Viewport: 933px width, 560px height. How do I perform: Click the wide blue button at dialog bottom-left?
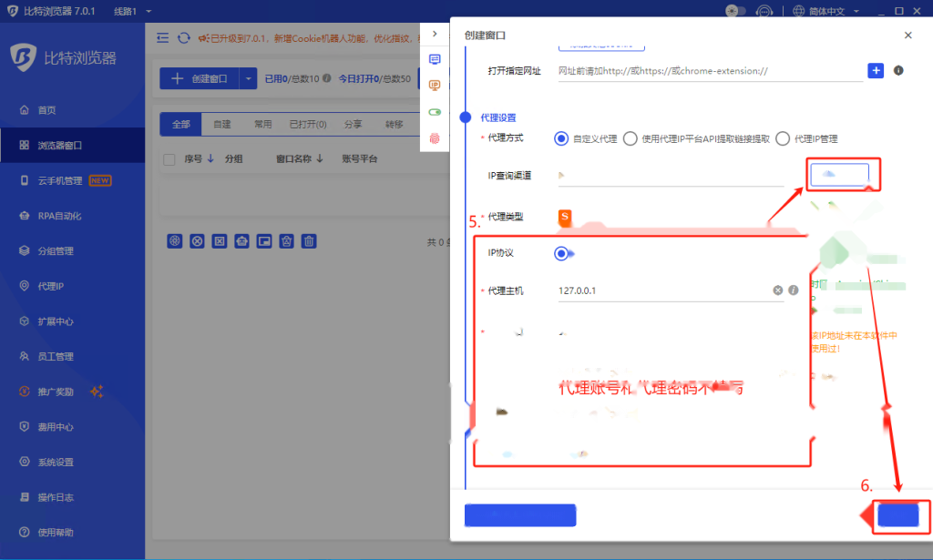tap(520, 514)
